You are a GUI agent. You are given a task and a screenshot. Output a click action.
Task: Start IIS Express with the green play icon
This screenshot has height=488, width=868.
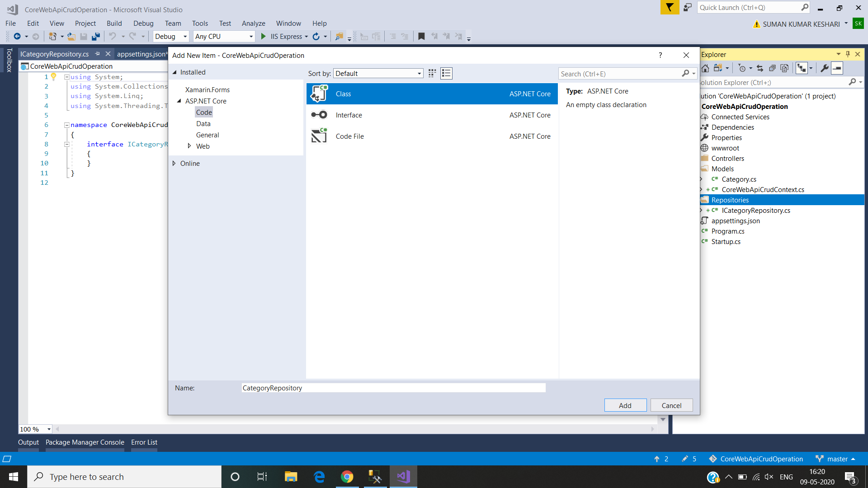[x=264, y=37]
